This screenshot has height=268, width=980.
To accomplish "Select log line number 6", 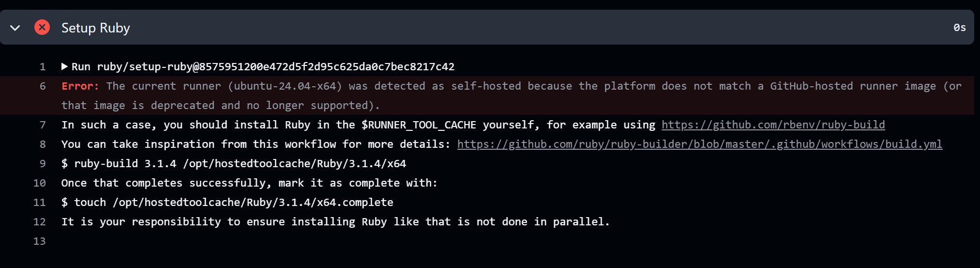I will 43,86.
